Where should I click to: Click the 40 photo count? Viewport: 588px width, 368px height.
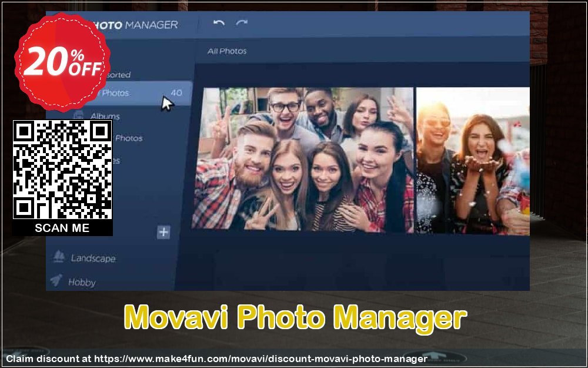pos(176,93)
